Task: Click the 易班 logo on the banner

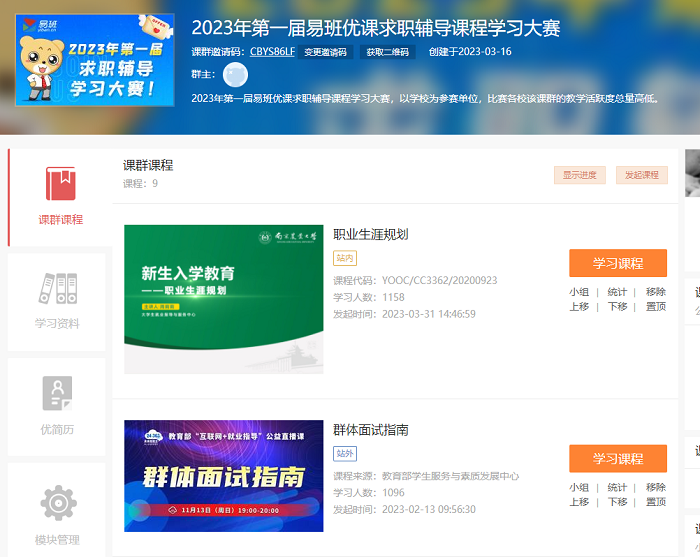Action: 40,25
